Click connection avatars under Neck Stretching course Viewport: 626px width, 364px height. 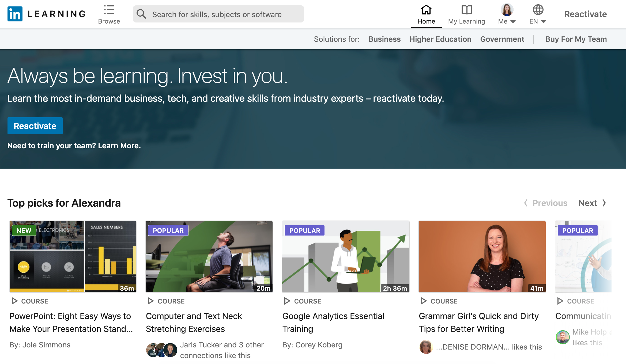(x=162, y=350)
